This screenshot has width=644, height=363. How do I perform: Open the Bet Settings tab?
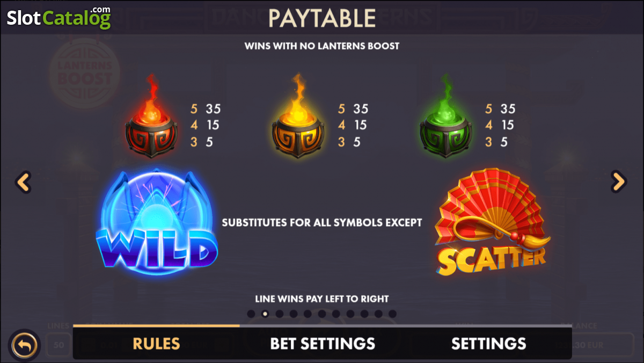pyautogui.click(x=323, y=343)
